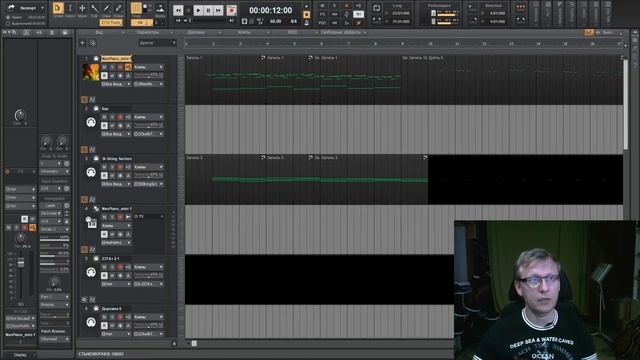The width and height of the screenshot is (640, 360).
Task: Open the Вид menu
Action: coord(99,32)
